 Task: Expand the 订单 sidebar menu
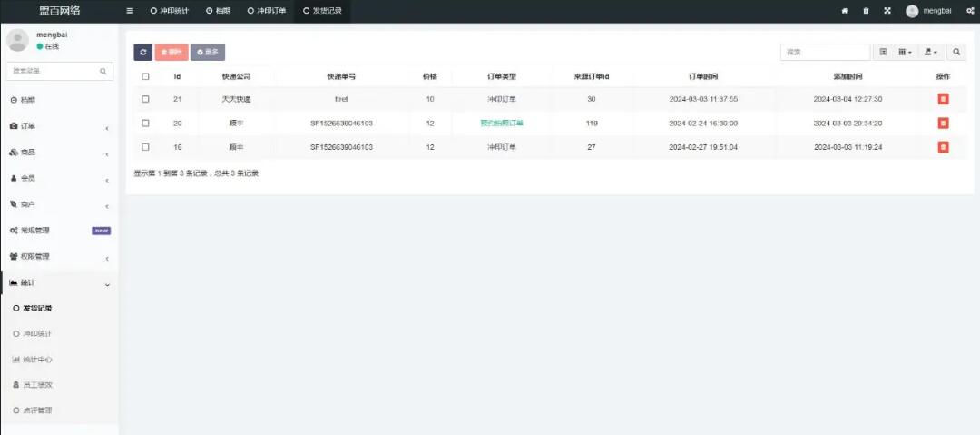pyautogui.click(x=59, y=126)
